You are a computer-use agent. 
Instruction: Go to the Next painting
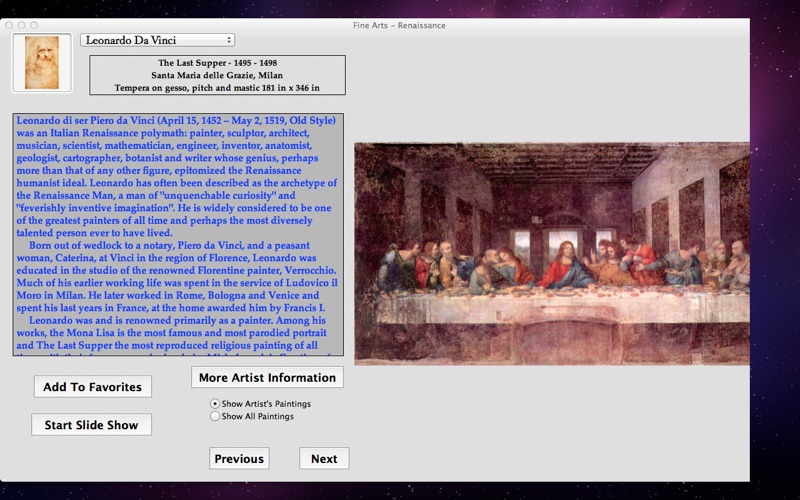pos(324,458)
